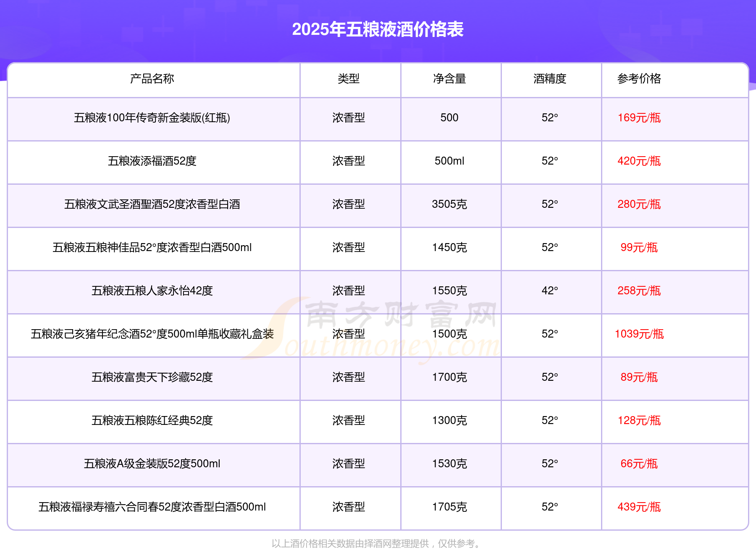
Task: Click 52° in the 添福酒 row
Action: [550, 161]
